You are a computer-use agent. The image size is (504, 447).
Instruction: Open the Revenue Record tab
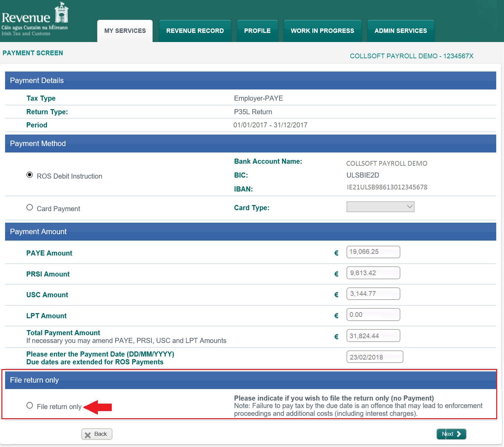pos(195,31)
